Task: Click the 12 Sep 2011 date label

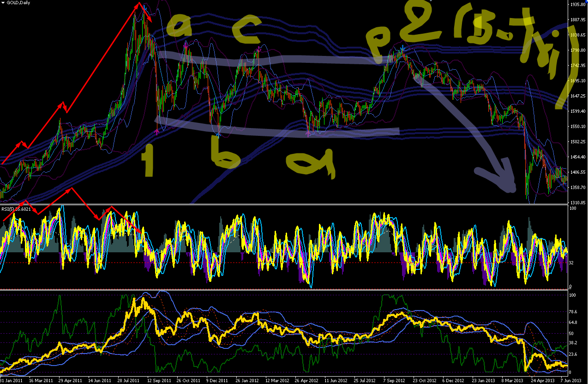Action: coord(159,380)
